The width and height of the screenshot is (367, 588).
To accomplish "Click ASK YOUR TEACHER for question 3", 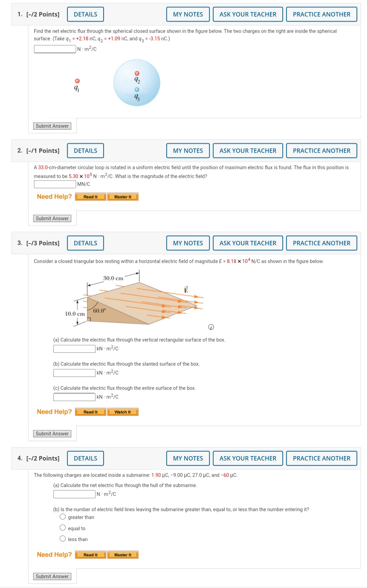I will (x=248, y=243).
